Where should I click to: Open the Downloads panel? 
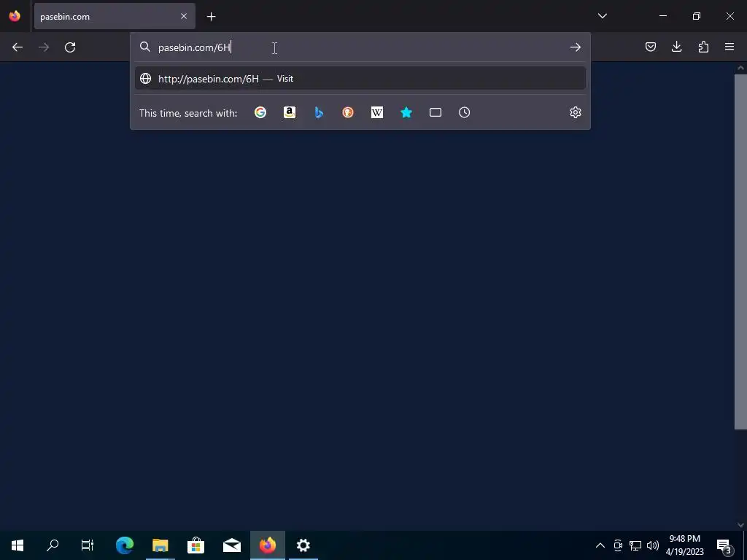pos(676,47)
